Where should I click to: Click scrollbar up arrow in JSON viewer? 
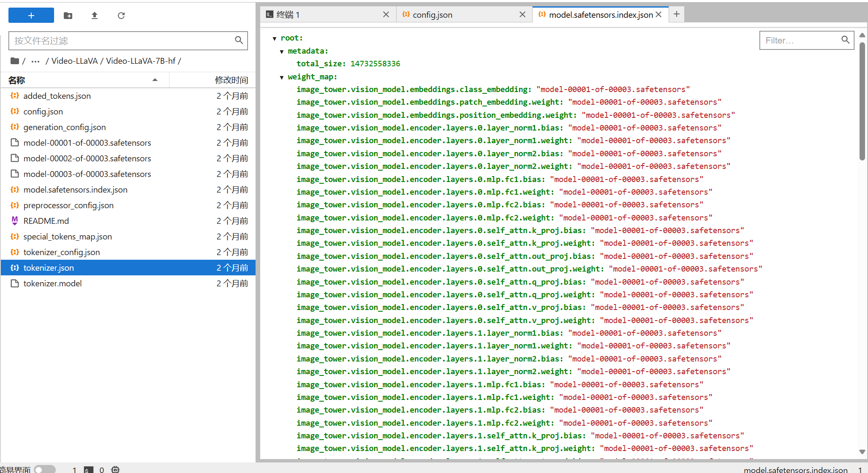click(x=862, y=35)
